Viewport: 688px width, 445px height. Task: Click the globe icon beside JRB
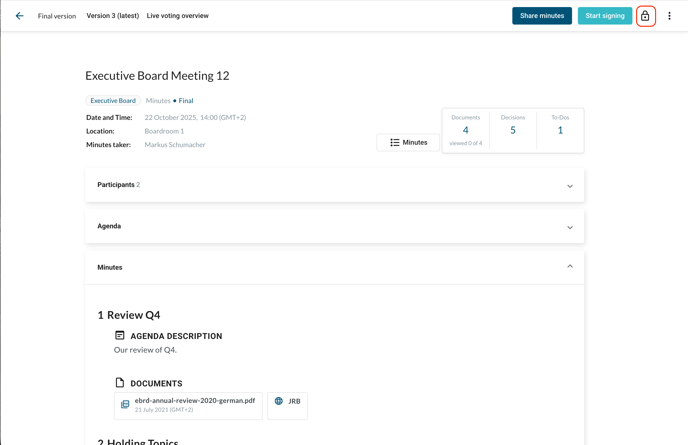coord(279,401)
